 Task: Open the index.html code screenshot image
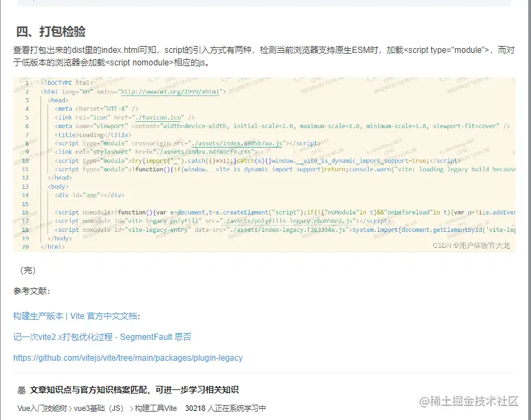(264, 164)
